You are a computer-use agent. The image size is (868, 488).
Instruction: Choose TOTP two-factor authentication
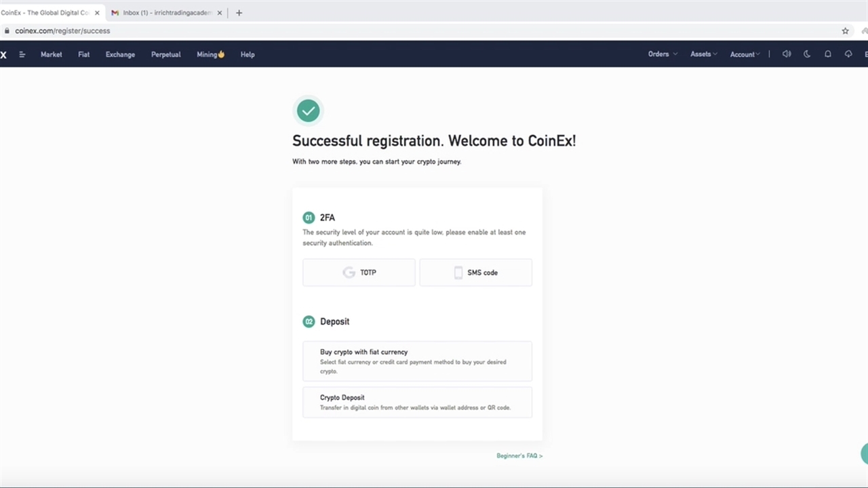point(359,272)
